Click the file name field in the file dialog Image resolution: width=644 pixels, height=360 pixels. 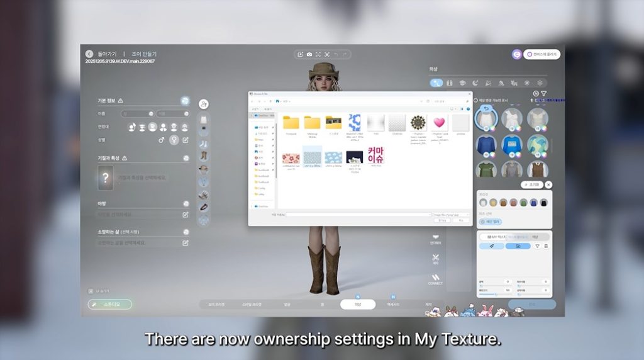pyautogui.click(x=358, y=215)
